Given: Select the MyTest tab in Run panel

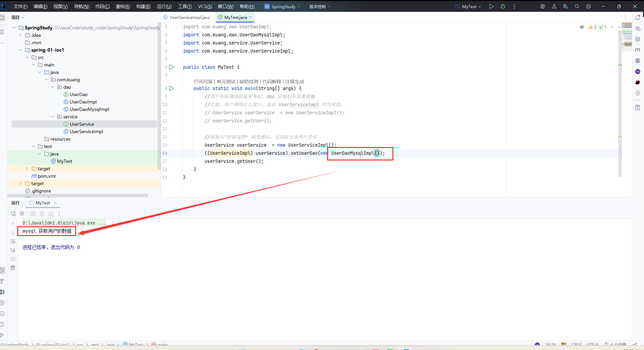Looking at the screenshot, I should [x=43, y=203].
